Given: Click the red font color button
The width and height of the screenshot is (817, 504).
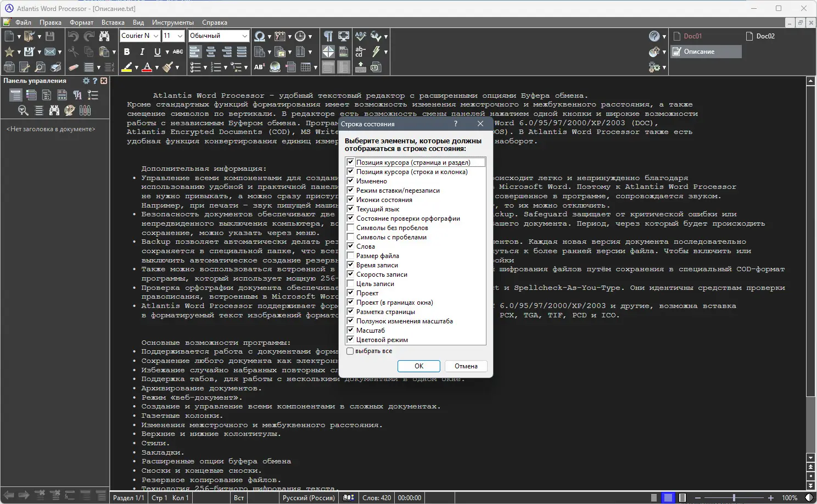Looking at the screenshot, I should coord(147,67).
